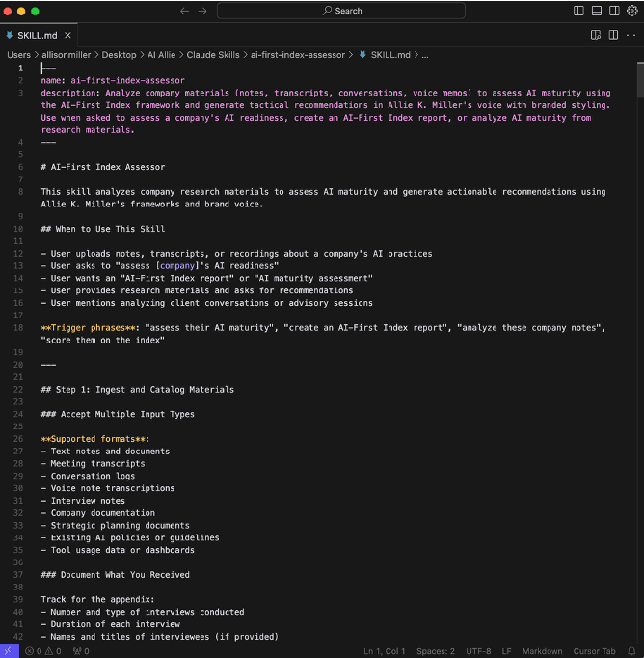Click the "- Meeting transcripts" line

(x=94, y=464)
